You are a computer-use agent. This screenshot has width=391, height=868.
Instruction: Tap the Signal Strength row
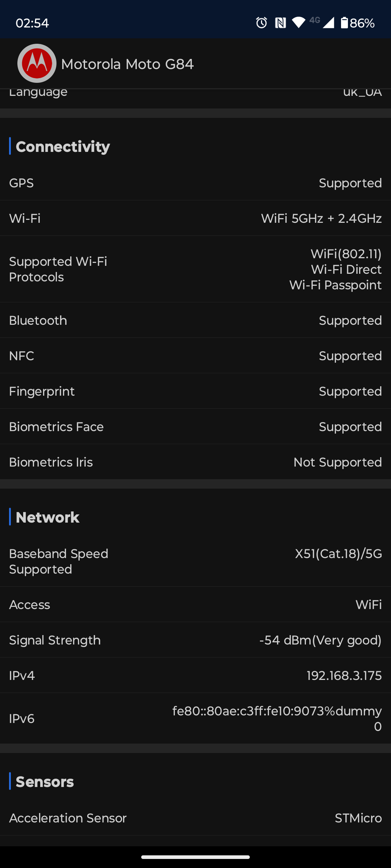tap(195, 640)
